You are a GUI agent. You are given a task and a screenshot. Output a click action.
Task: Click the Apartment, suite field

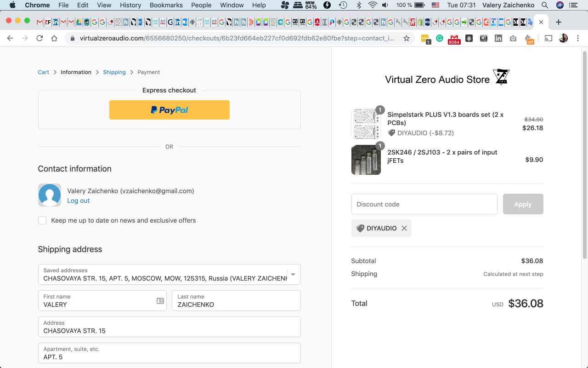(170, 353)
